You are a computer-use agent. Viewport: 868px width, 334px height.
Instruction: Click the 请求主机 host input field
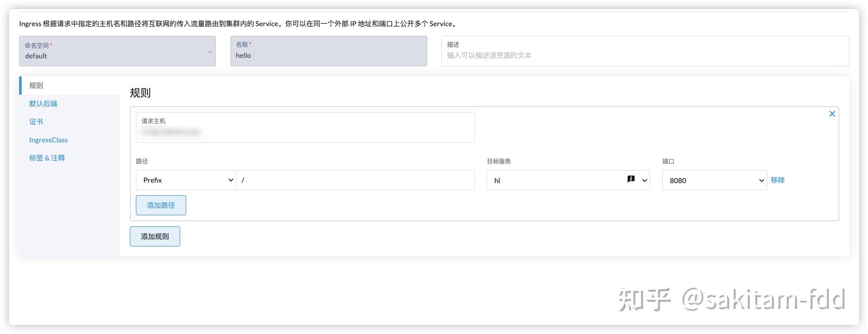pos(305,132)
